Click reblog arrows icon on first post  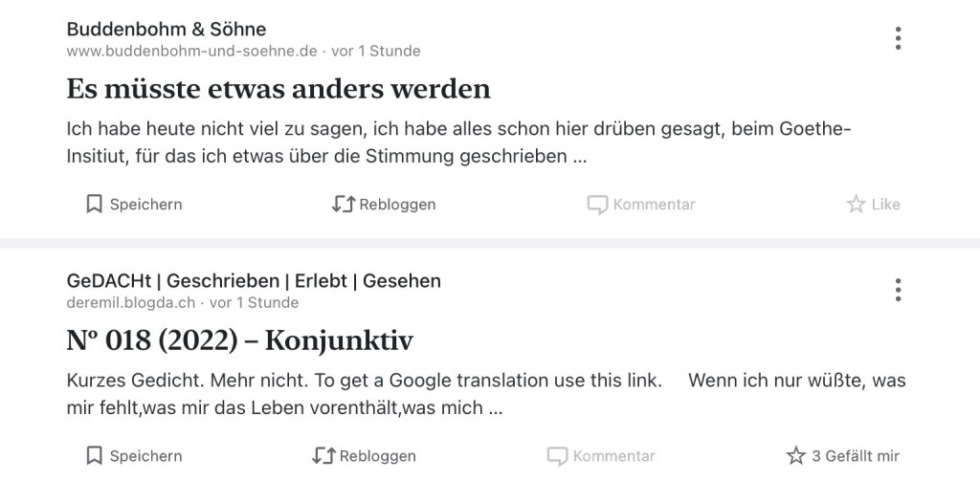(344, 204)
